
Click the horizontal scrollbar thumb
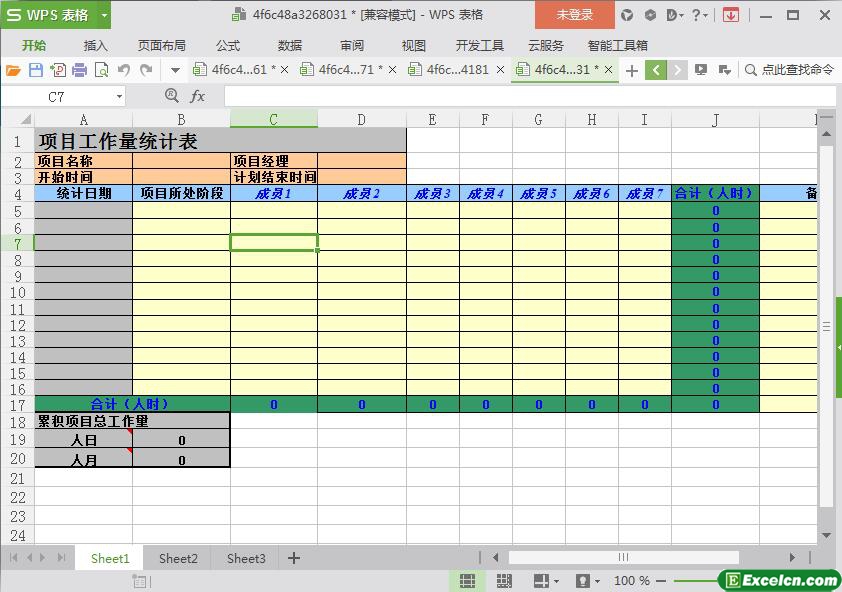[623, 558]
